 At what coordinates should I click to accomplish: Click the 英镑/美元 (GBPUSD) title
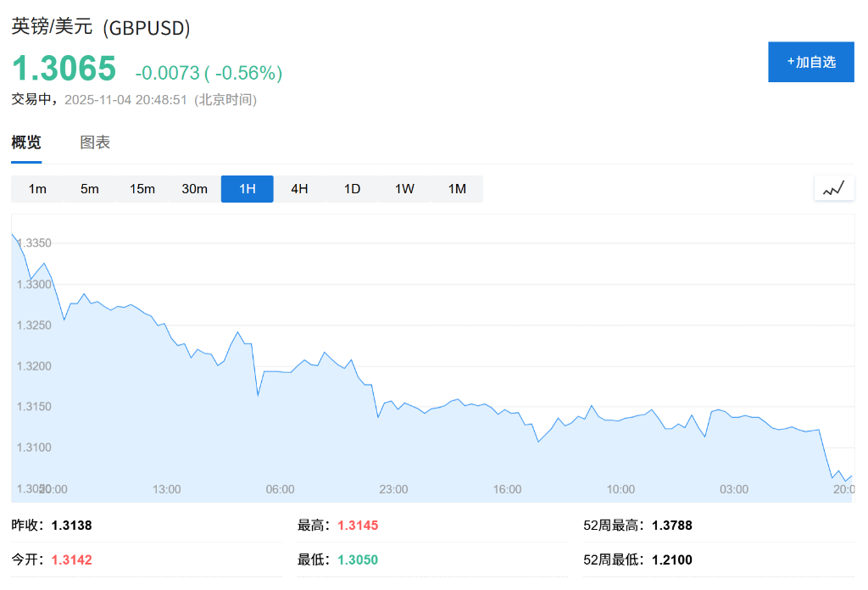(x=99, y=27)
